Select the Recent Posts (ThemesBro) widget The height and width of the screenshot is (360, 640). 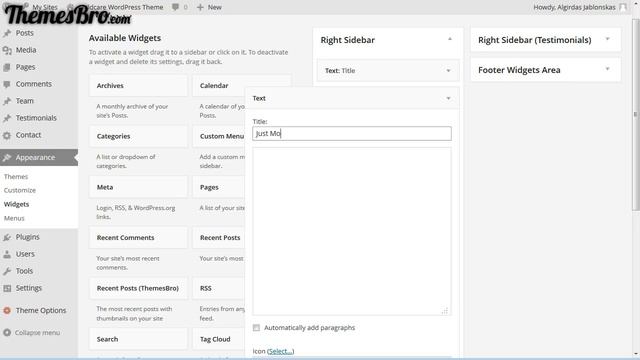138,289
